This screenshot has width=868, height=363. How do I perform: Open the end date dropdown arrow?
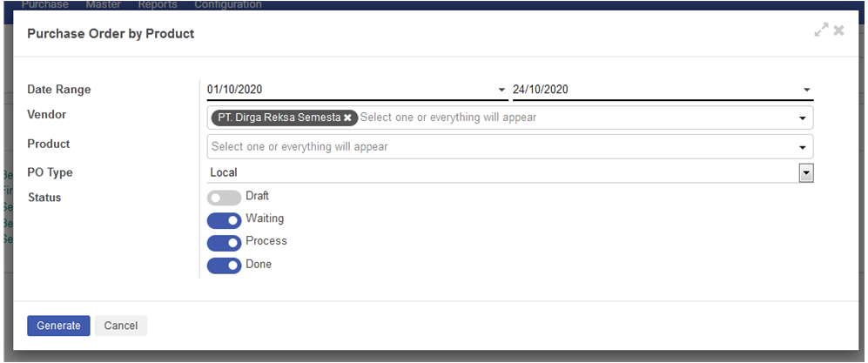(x=807, y=90)
